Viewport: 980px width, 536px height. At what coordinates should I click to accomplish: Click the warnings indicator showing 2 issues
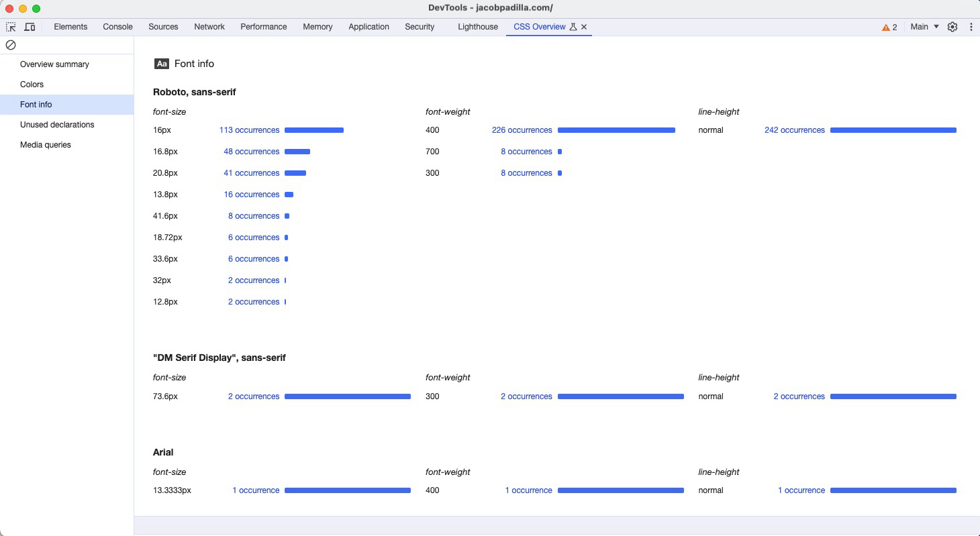pyautogui.click(x=889, y=27)
